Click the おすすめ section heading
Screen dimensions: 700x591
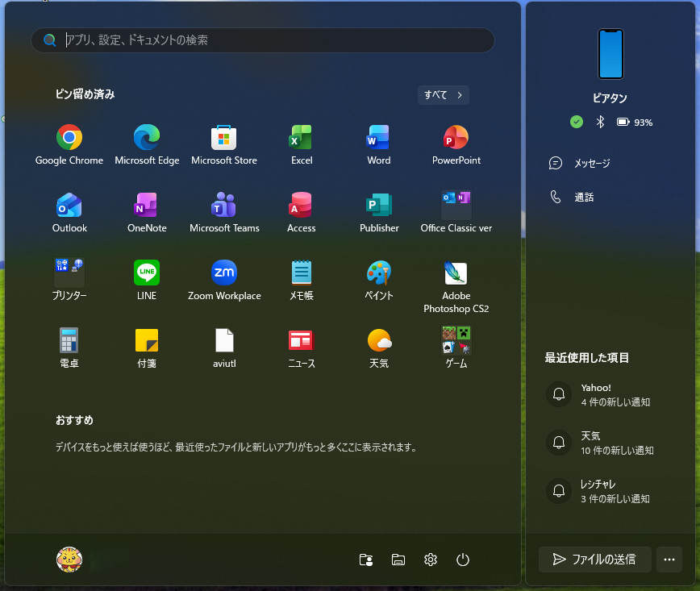click(74, 421)
